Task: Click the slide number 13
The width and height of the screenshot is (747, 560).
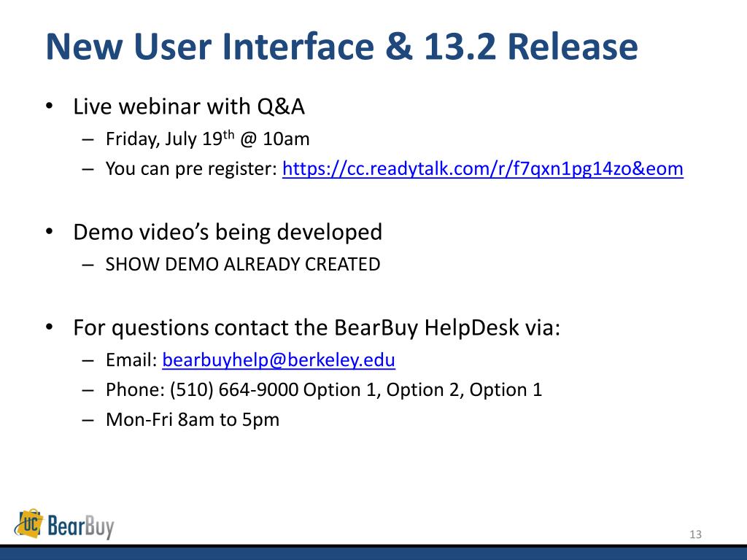Action: click(x=695, y=534)
